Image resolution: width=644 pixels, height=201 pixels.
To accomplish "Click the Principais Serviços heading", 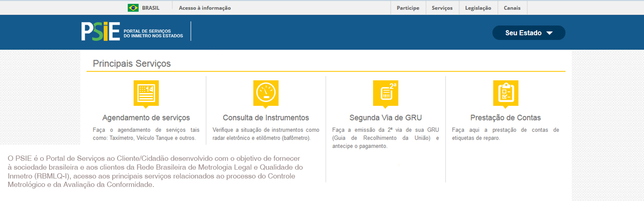I will 132,64.
